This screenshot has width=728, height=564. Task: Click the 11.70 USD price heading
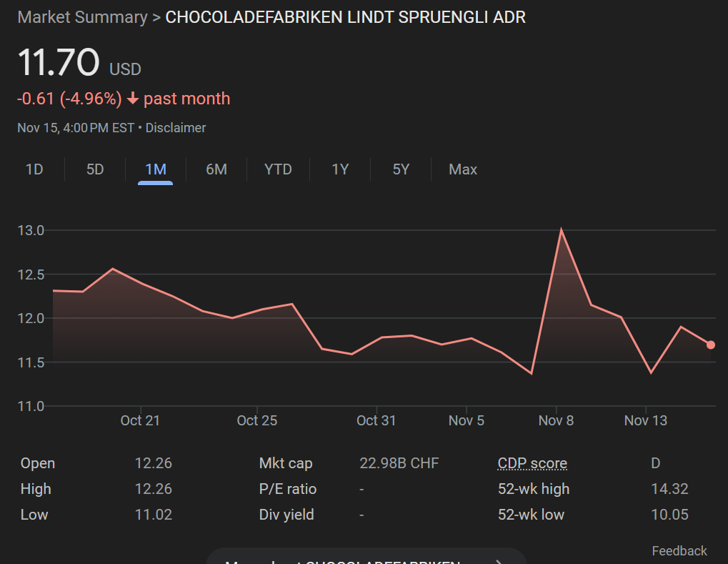click(59, 62)
